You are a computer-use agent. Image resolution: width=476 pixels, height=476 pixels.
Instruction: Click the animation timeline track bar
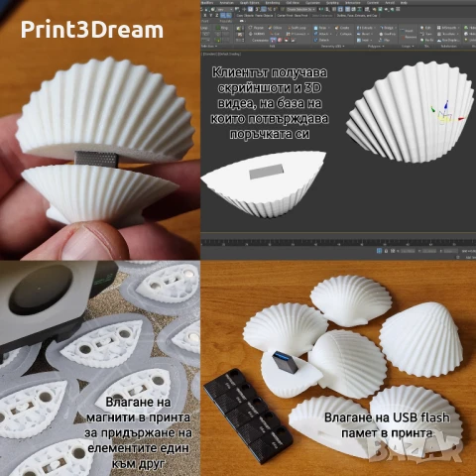click(338, 242)
